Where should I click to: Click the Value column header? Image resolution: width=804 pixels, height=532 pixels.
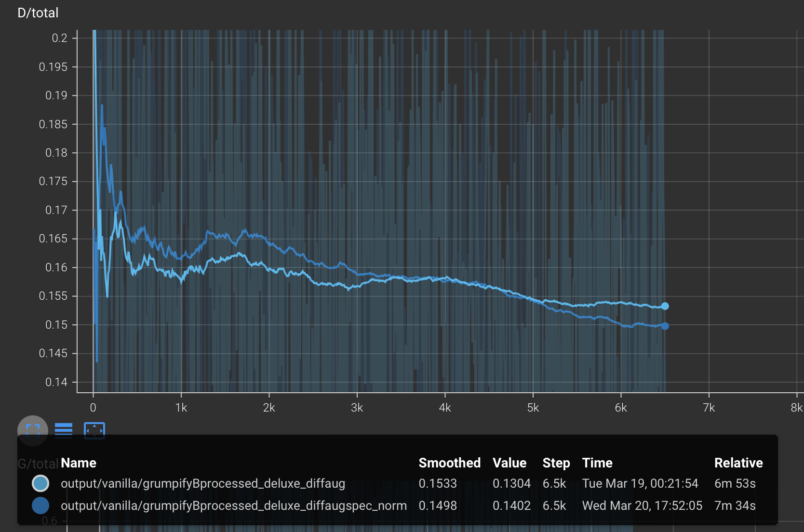click(509, 463)
